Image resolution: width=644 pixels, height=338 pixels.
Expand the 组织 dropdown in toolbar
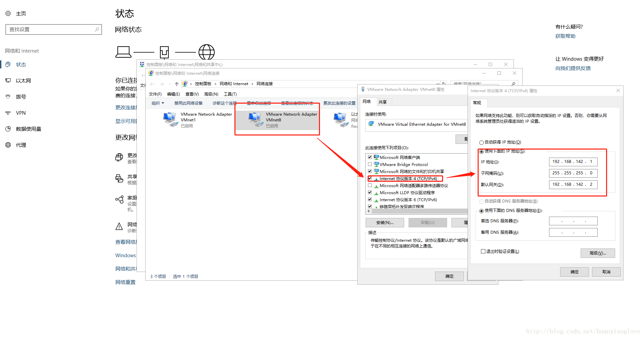pyautogui.click(x=158, y=103)
